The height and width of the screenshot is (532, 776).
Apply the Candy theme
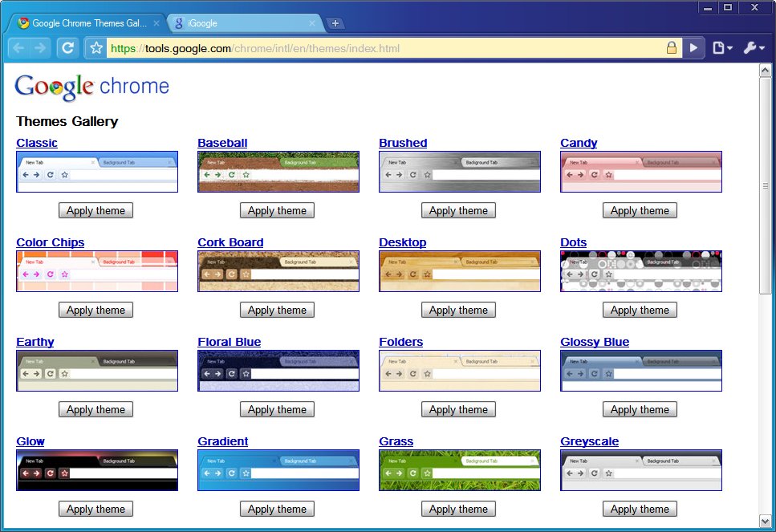coord(640,210)
